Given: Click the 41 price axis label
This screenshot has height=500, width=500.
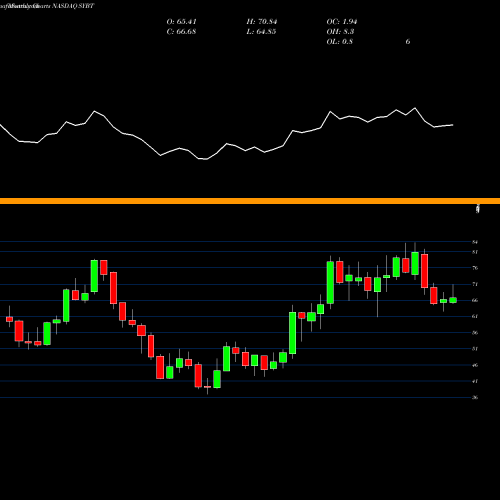Looking at the screenshot, I should [x=475, y=381].
